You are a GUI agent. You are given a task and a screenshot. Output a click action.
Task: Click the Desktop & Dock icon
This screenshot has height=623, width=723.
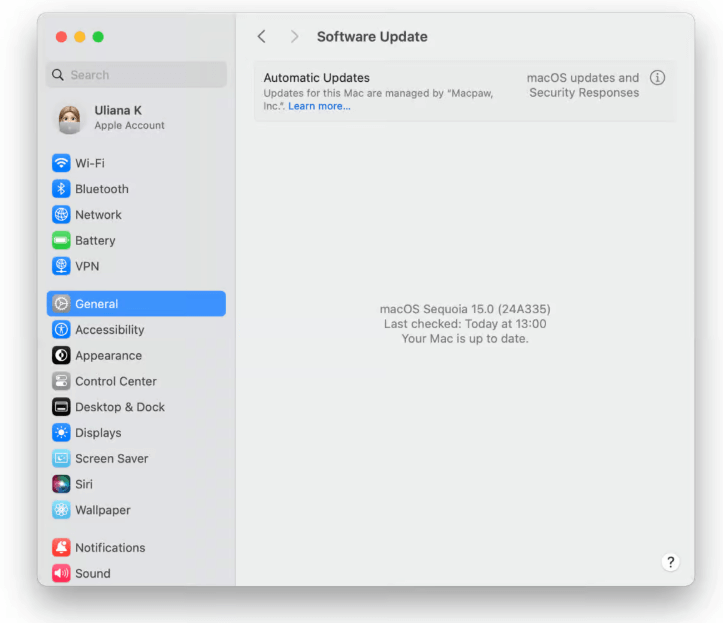(x=61, y=407)
